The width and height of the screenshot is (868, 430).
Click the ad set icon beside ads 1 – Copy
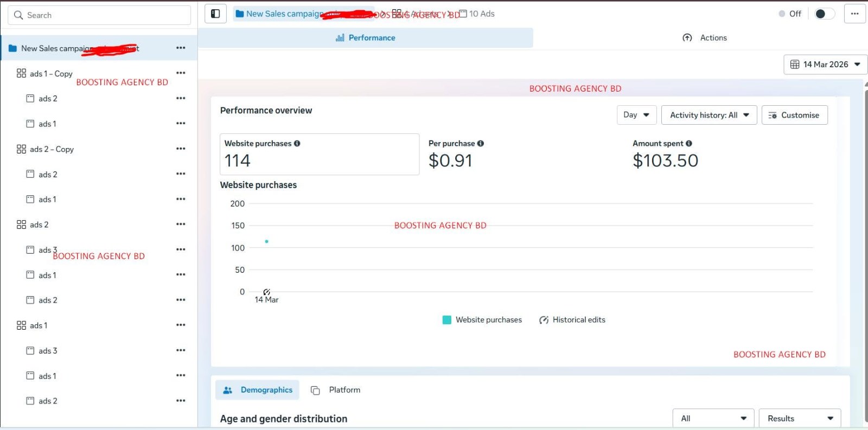[21, 73]
